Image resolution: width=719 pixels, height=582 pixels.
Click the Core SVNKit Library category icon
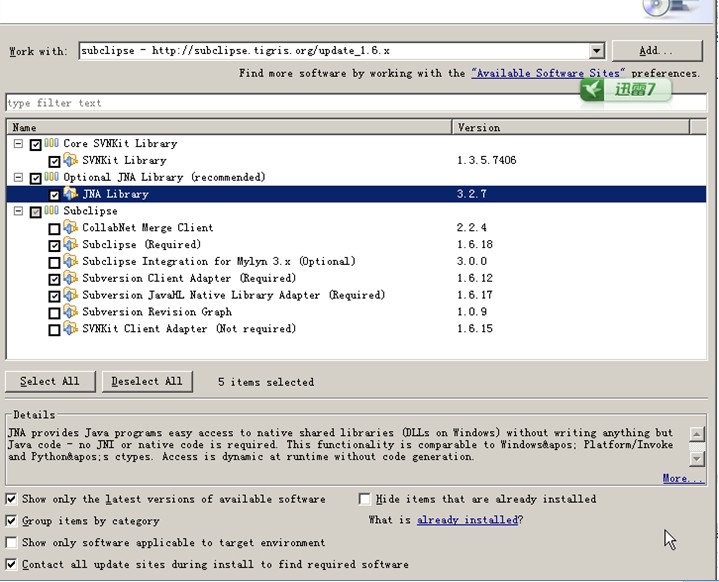51,143
